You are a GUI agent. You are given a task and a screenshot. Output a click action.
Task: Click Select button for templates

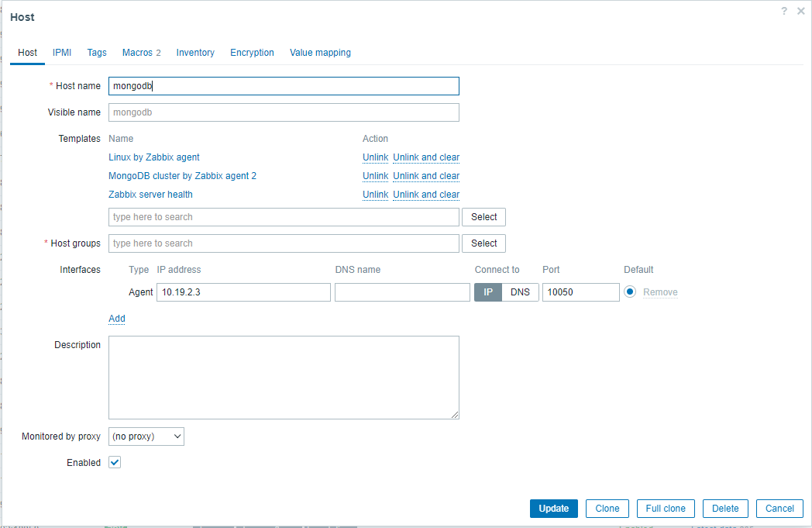click(483, 217)
